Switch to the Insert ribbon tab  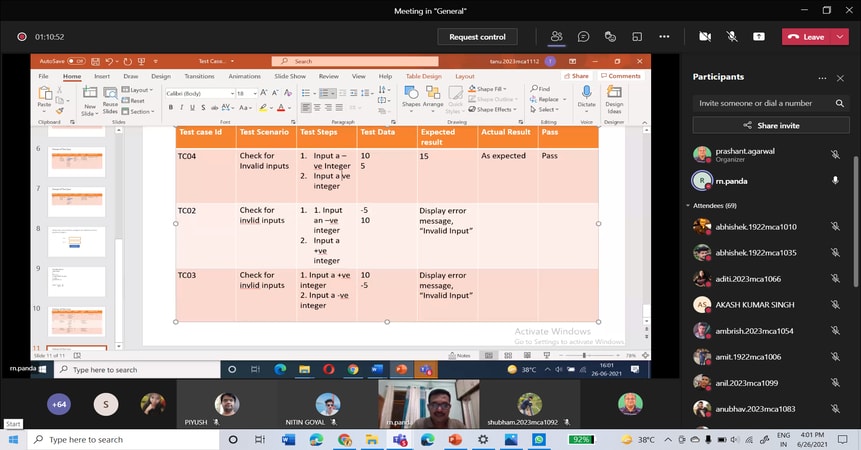click(102, 76)
